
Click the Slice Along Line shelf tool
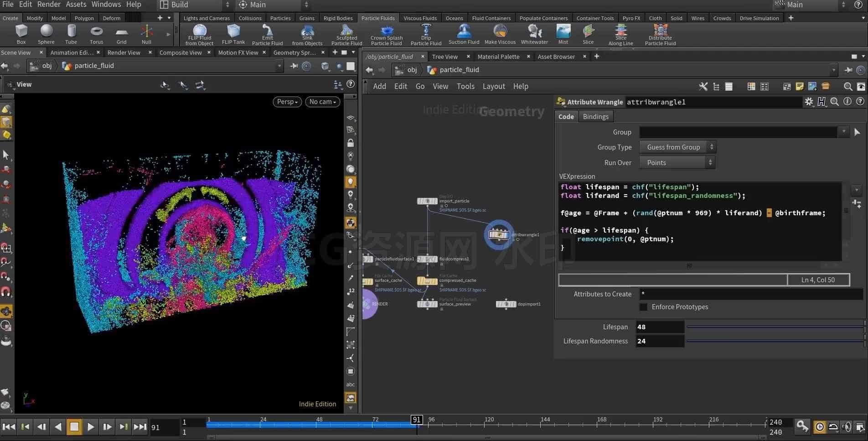620,35
